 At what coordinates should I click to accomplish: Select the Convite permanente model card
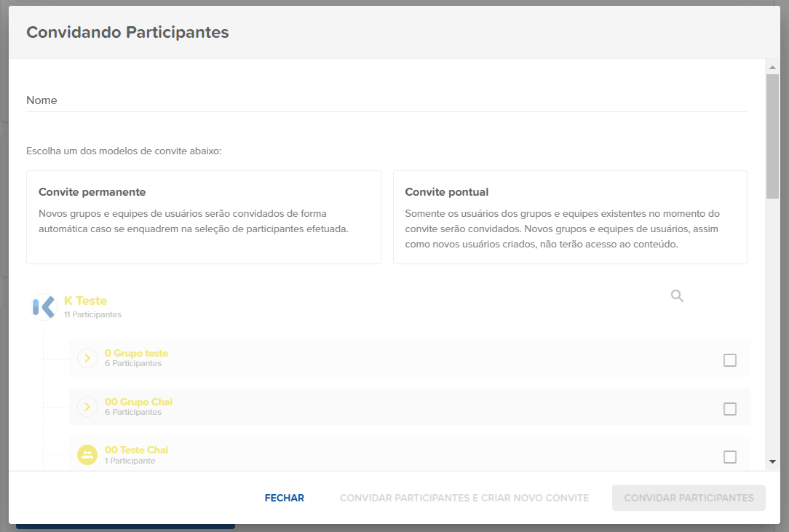204,217
